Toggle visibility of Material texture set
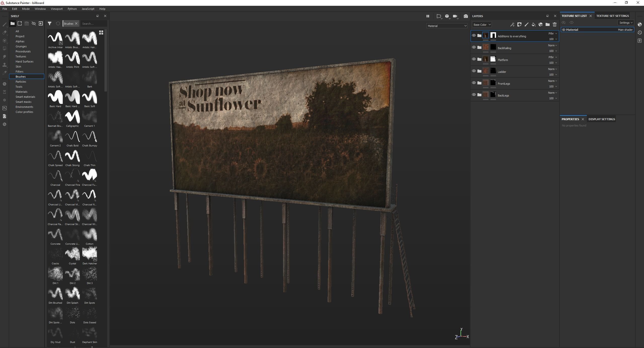The image size is (644, 348). 564,30
